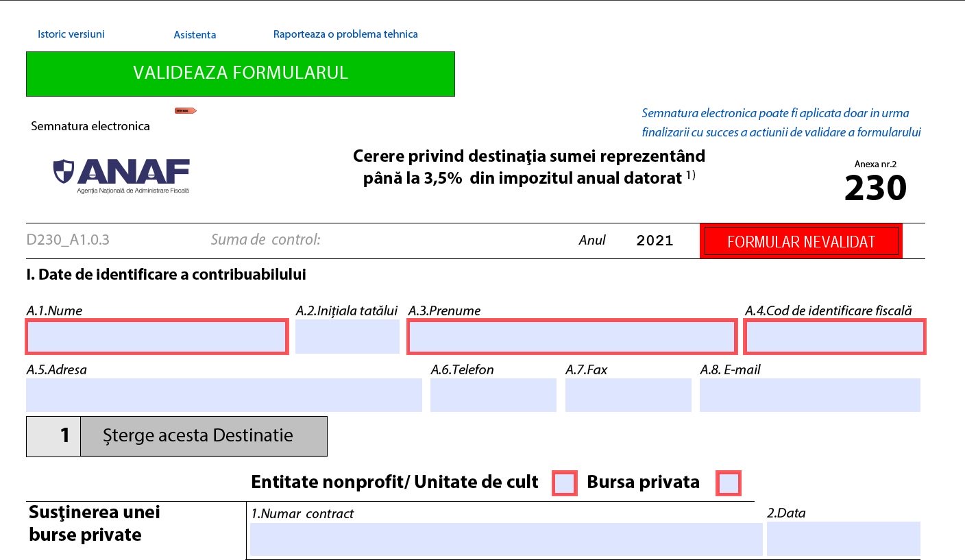Focus the Numar contract field
965x560 pixels.
point(506,539)
